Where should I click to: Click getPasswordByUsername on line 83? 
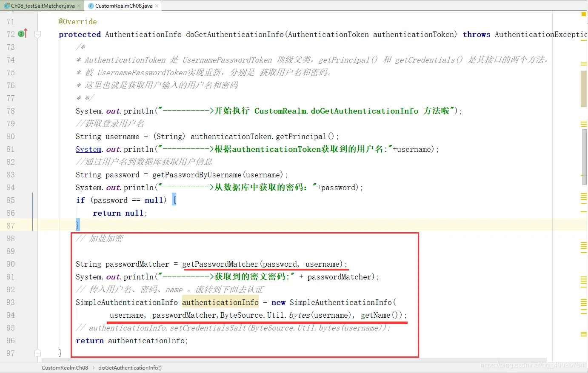point(197,175)
